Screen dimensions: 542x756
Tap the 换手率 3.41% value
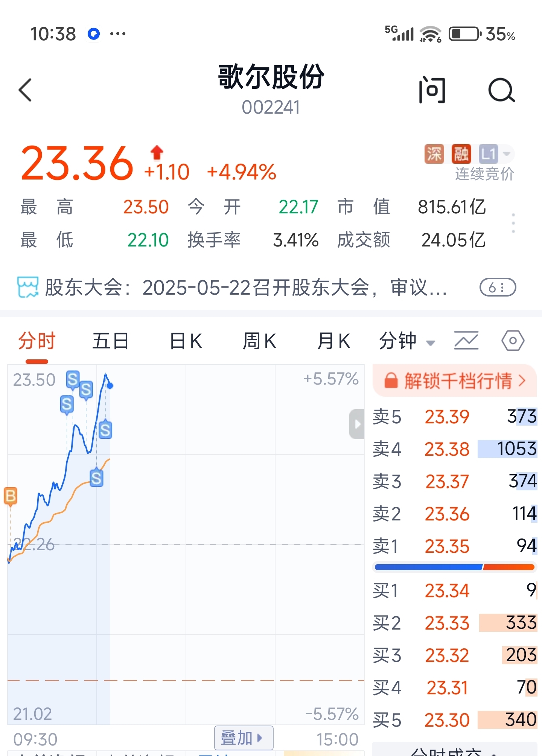pyautogui.click(x=296, y=240)
